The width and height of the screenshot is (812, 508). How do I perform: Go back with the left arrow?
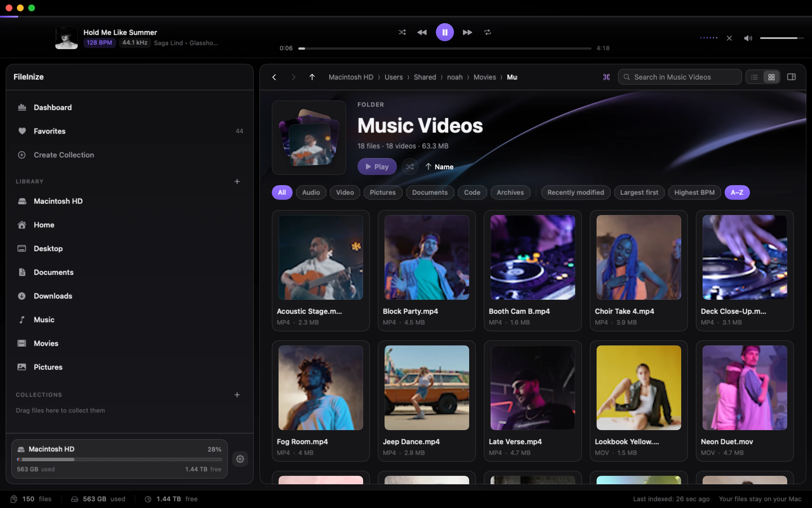click(x=274, y=77)
